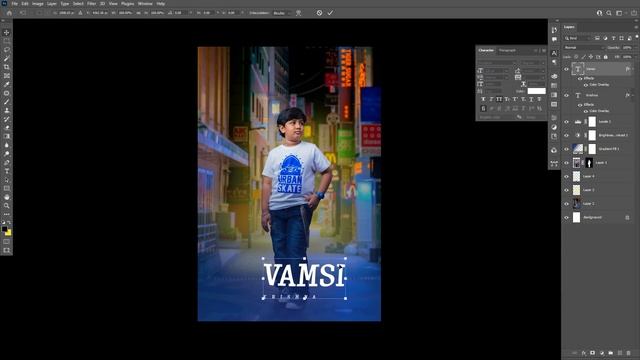Image resolution: width=640 pixels, height=360 pixels.
Task: Cancel transform with the circle-slash icon
Action: [319, 13]
